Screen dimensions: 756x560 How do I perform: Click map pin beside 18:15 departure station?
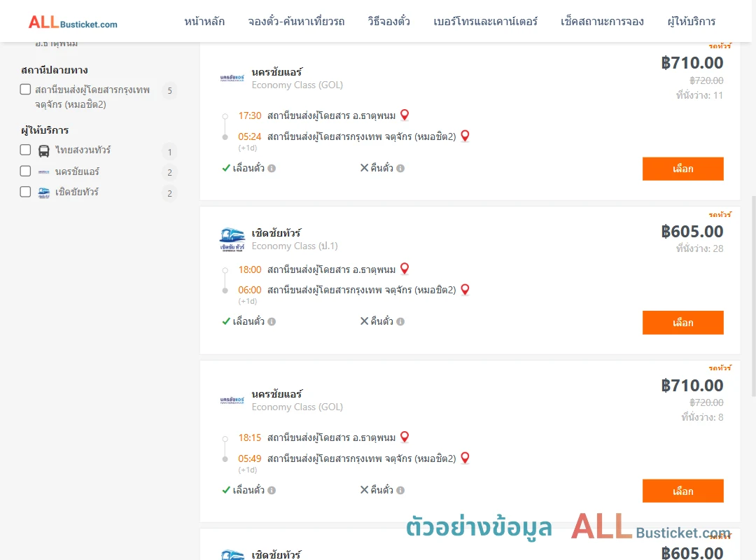405,437
